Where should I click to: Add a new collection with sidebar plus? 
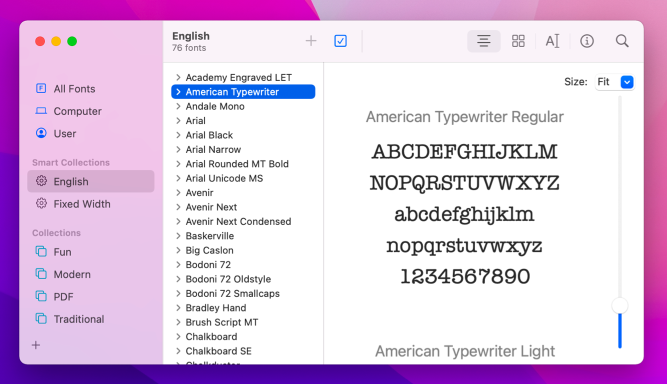click(36, 345)
